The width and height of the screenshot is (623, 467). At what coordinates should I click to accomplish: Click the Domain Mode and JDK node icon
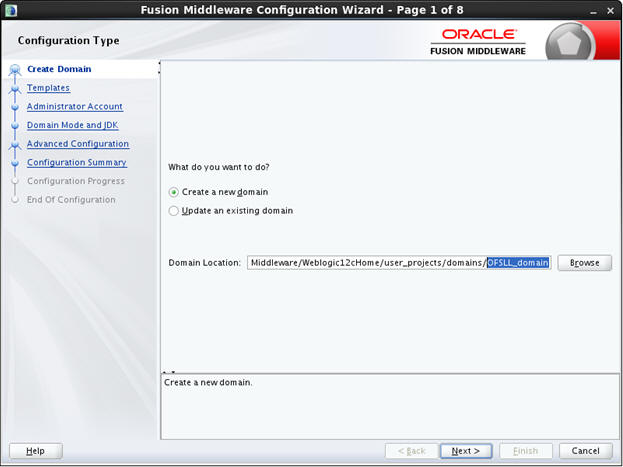coord(15,126)
